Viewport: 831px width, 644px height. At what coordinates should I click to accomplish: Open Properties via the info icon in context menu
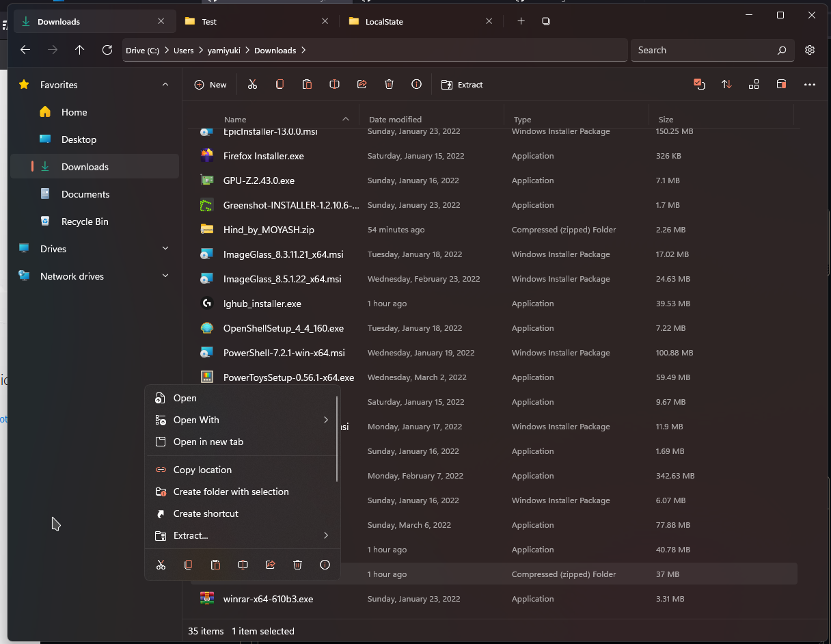325,565
